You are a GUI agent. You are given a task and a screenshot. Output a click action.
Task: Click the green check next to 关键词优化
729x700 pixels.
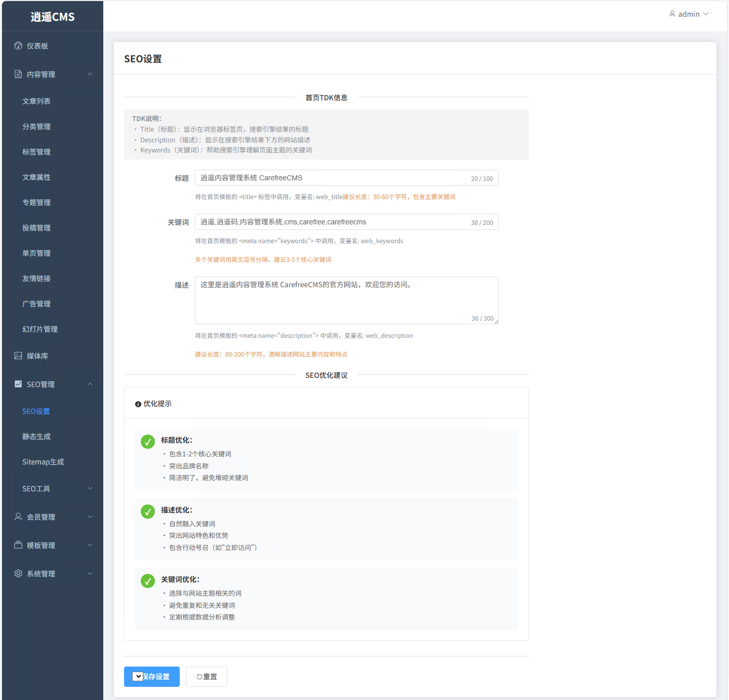[148, 581]
